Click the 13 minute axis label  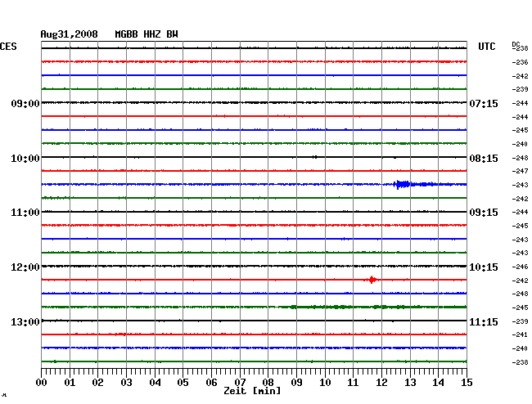coord(410,383)
